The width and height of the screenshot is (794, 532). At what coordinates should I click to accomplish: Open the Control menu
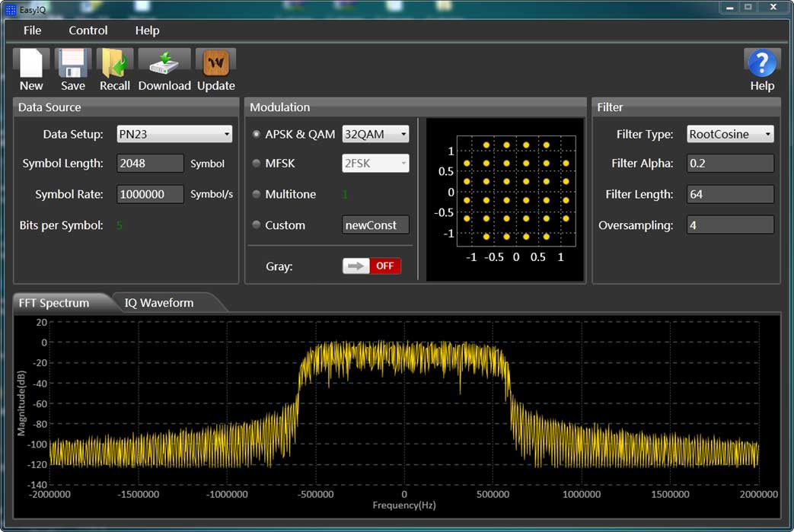(x=88, y=30)
